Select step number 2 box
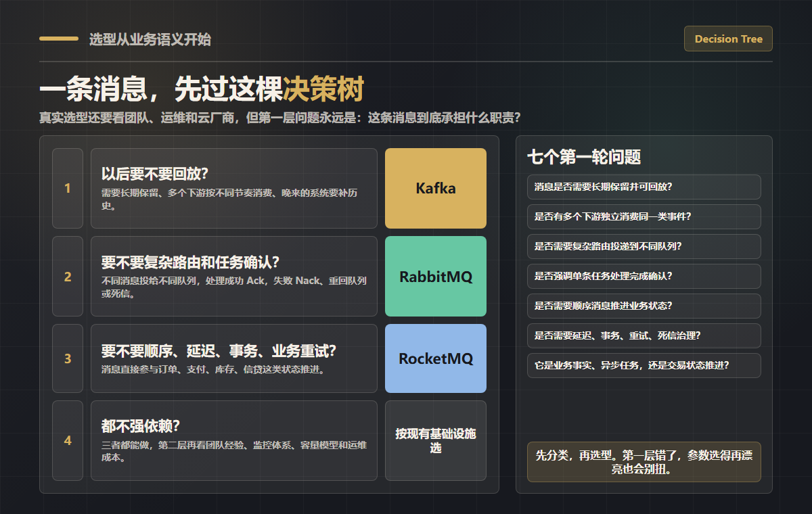Screen dimensions: 812x514 [x=68, y=276]
